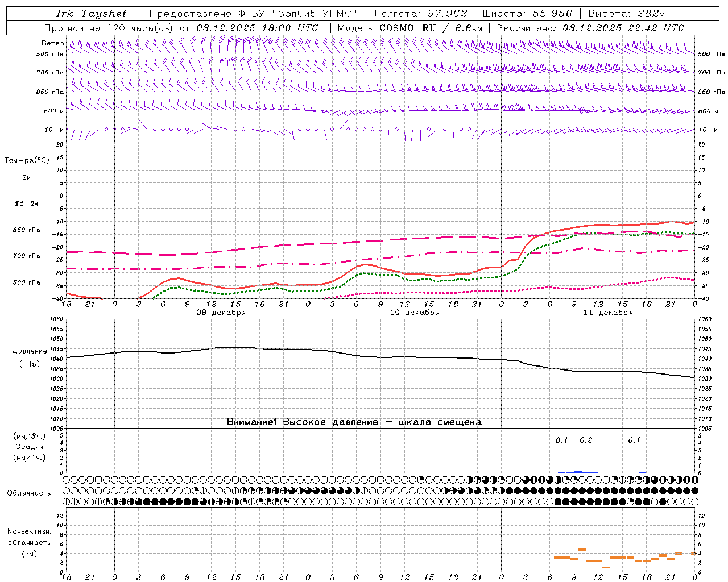The width and height of the screenshot is (728, 582).
Task: Click the blue precipitation bar on 11 декабря
Action: click(x=578, y=472)
